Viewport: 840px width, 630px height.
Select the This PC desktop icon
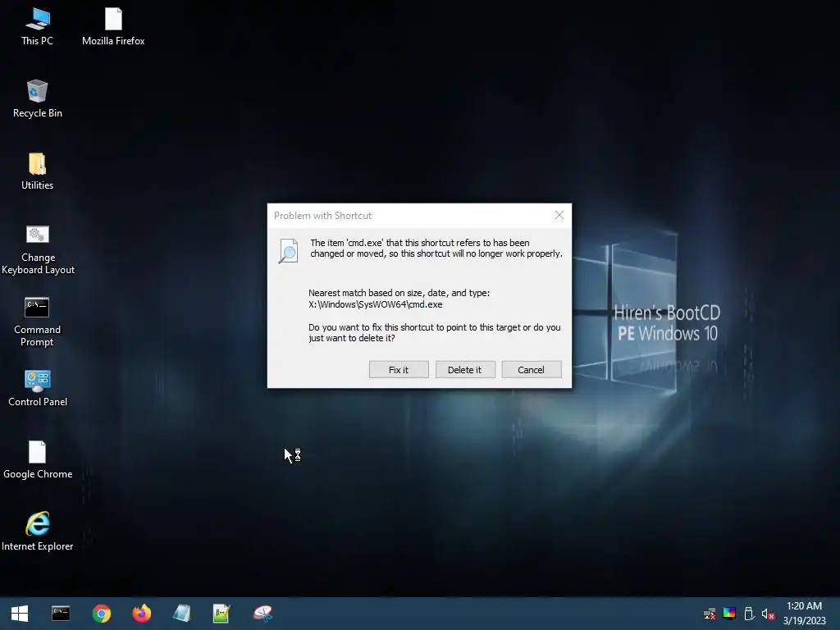pos(37,27)
